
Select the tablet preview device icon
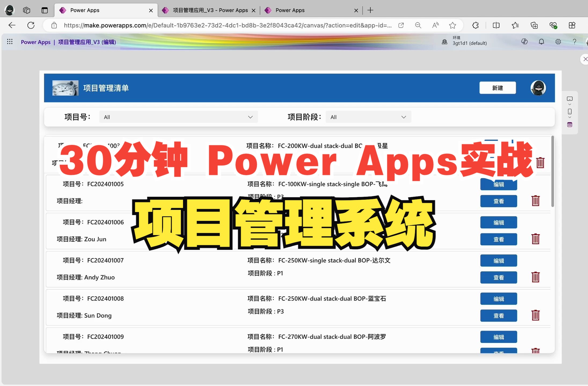coord(569,99)
